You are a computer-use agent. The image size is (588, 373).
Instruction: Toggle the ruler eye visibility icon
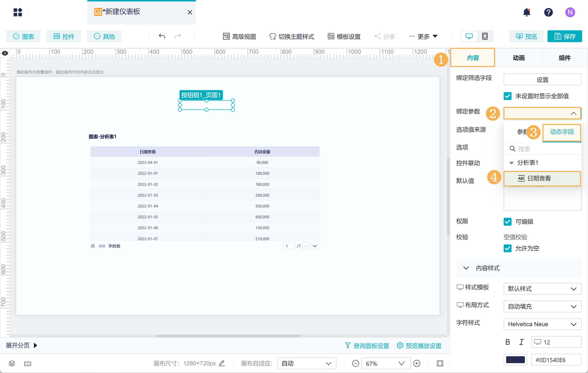[x=5, y=53]
